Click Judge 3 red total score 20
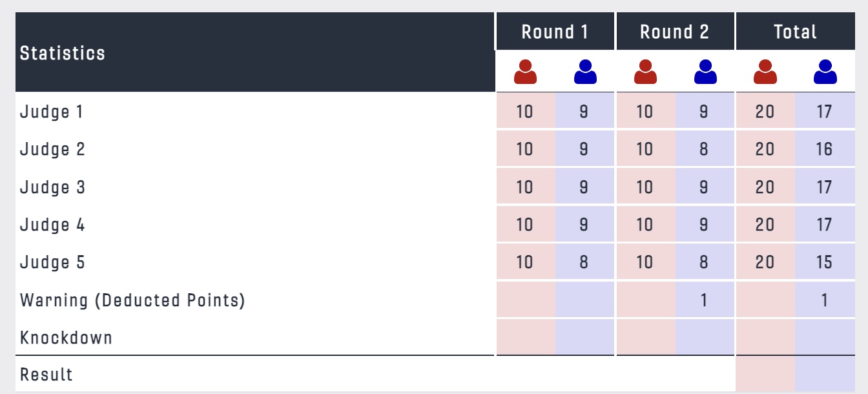This screenshot has height=394, width=868. pos(765,187)
